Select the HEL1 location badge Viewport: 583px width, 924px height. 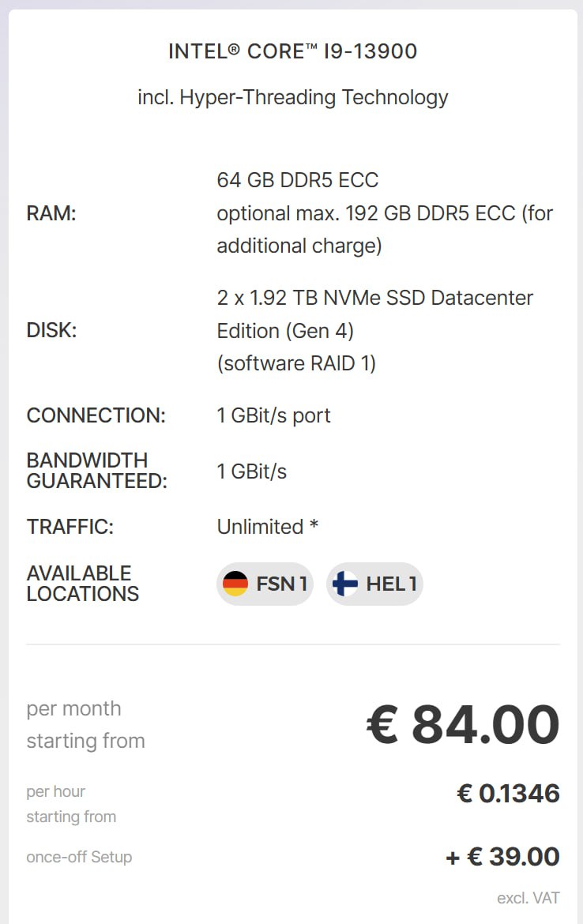click(375, 584)
